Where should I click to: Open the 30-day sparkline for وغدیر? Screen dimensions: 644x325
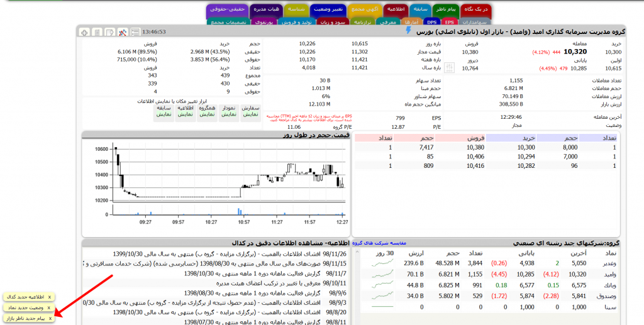click(x=382, y=263)
